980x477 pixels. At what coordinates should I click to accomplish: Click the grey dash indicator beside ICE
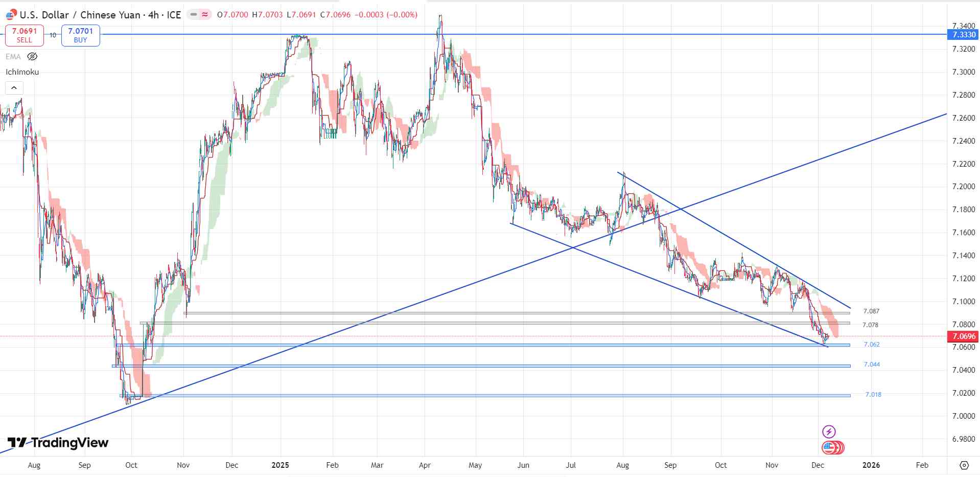click(x=194, y=15)
